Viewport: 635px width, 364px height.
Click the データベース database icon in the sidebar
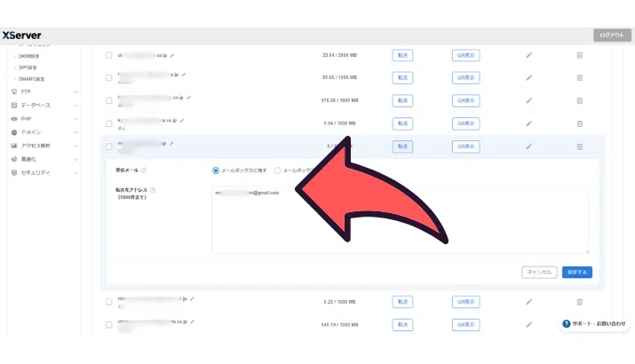(x=14, y=106)
